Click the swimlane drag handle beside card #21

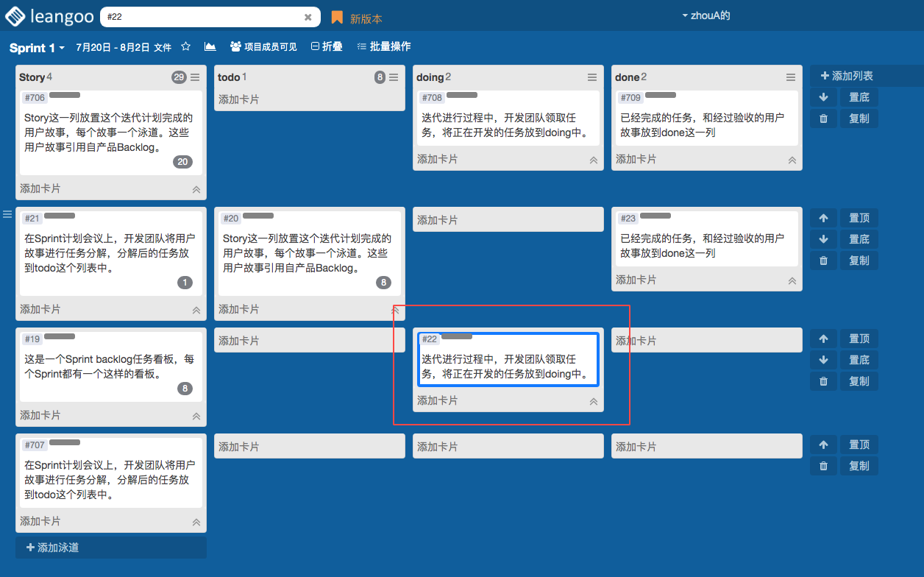pyautogui.click(x=7, y=214)
